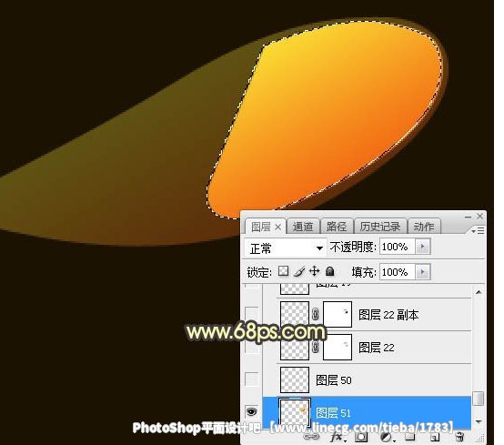
Task: Select the 图层 50 thumbnail
Action: [295, 379]
